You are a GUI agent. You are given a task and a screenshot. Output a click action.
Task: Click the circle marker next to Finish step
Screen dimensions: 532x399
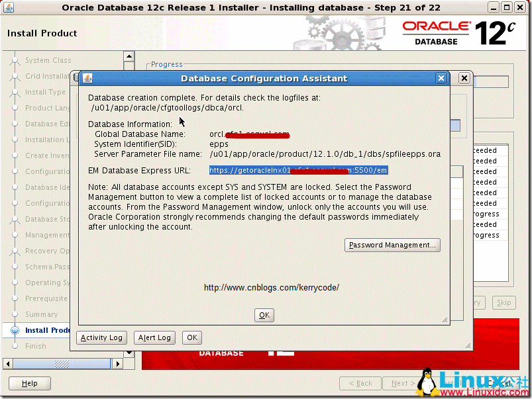click(x=15, y=346)
